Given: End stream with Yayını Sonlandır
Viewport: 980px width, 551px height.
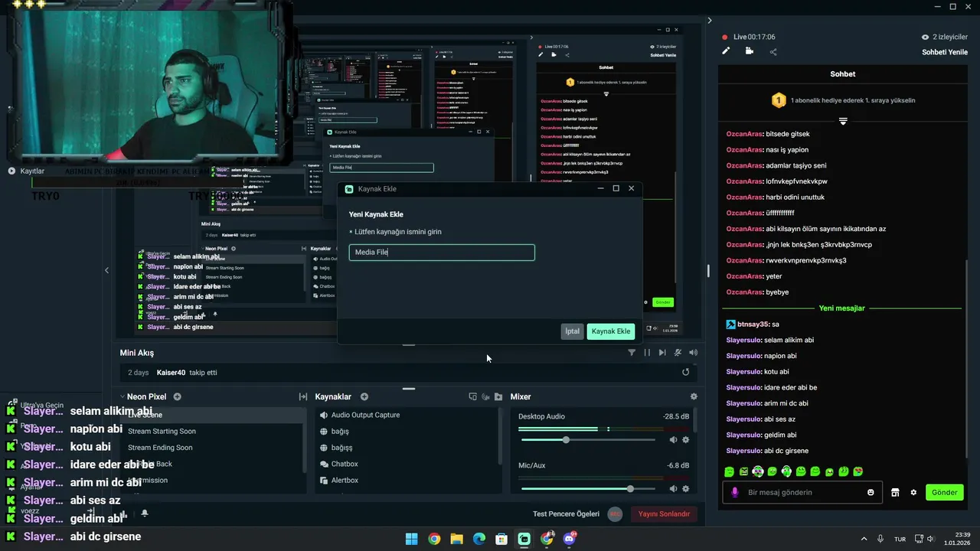Looking at the screenshot, I should tap(664, 514).
